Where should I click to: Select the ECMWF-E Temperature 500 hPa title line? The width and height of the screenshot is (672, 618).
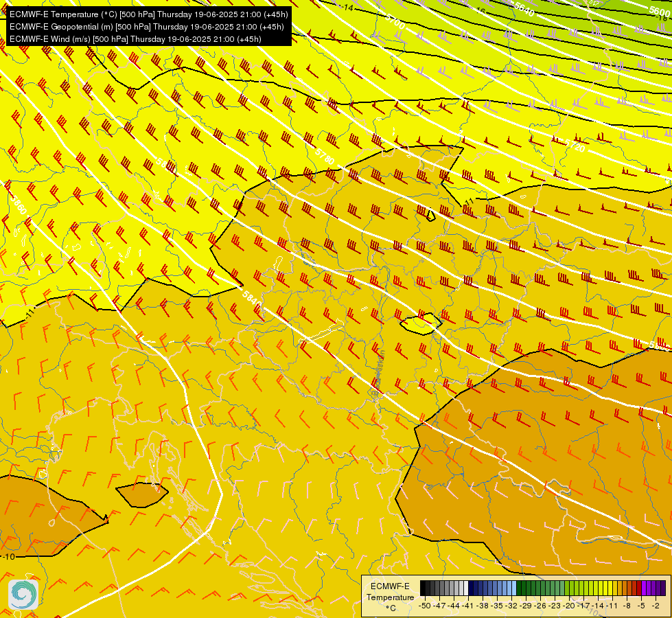click(149, 14)
